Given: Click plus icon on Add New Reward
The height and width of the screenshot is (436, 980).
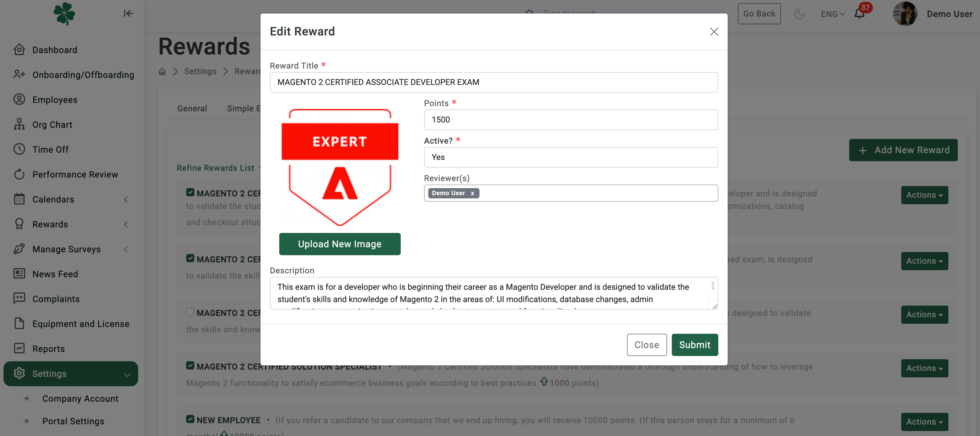Looking at the screenshot, I should pyautogui.click(x=862, y=150).
